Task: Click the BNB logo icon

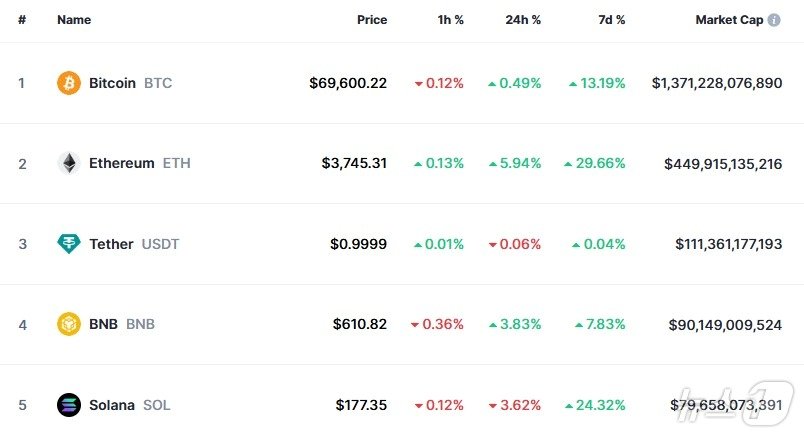Action: (x=69, y=324)
